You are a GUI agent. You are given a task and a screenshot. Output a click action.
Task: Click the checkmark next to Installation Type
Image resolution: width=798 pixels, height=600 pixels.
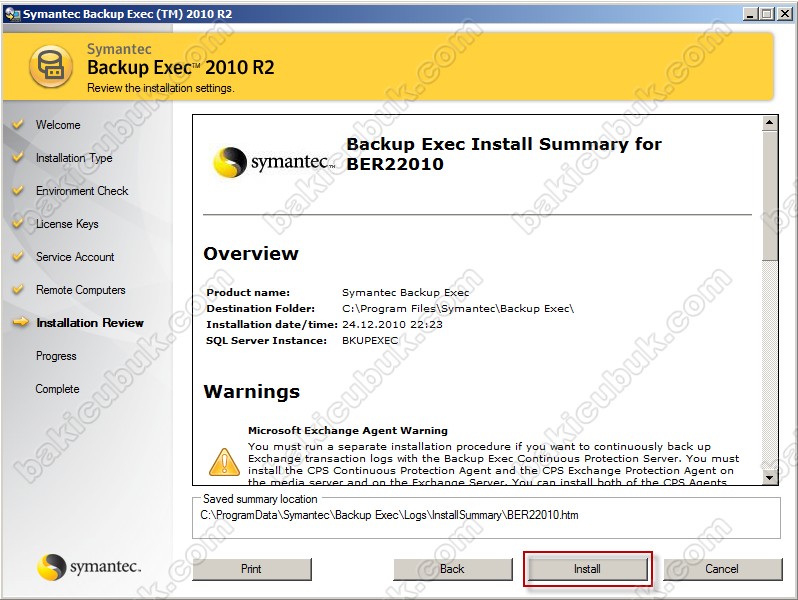[x=18, y=157]
